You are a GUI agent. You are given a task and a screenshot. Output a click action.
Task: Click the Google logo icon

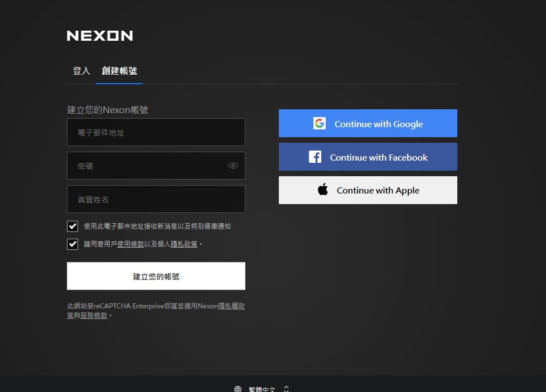click(x=320, y=123)
